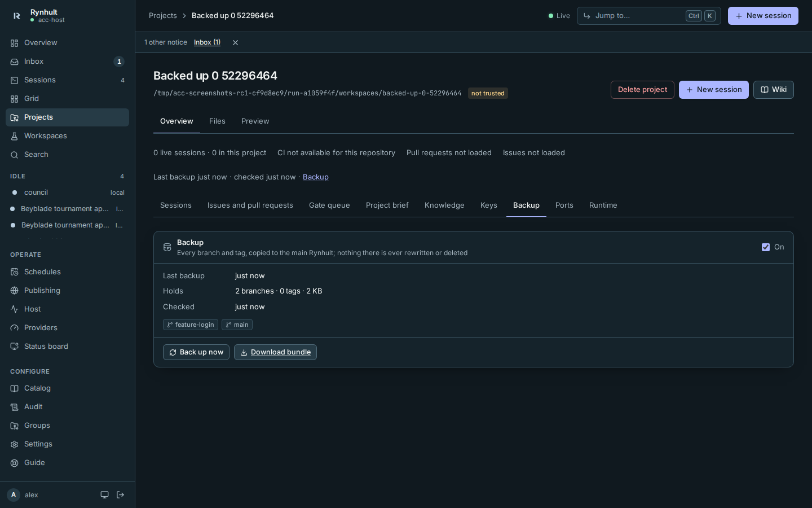812x508 pixels.
Task: Click the main branch chip
Action: coord(237,325)
